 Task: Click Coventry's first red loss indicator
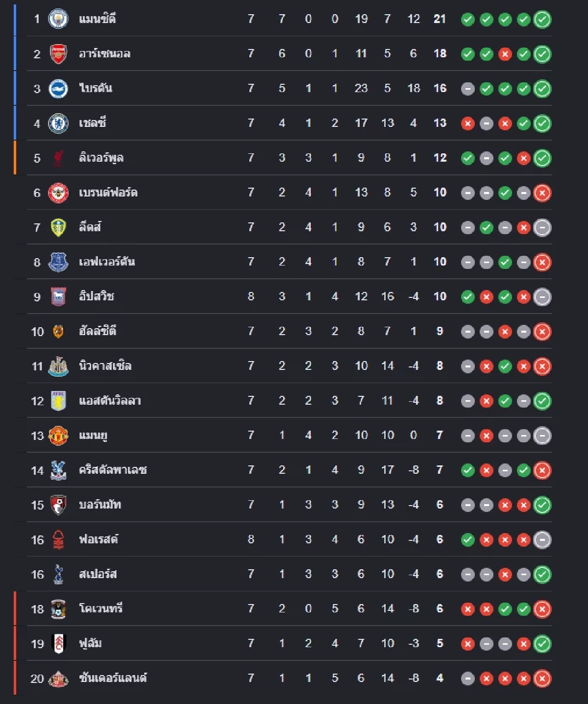(468, 609)
